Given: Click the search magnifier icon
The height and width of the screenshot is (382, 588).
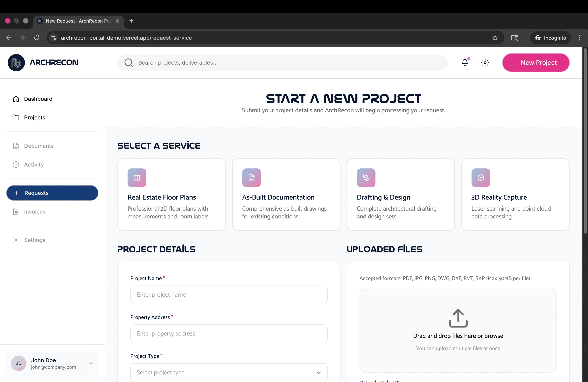Looking at the screenshot, I should tap(129, 62).
